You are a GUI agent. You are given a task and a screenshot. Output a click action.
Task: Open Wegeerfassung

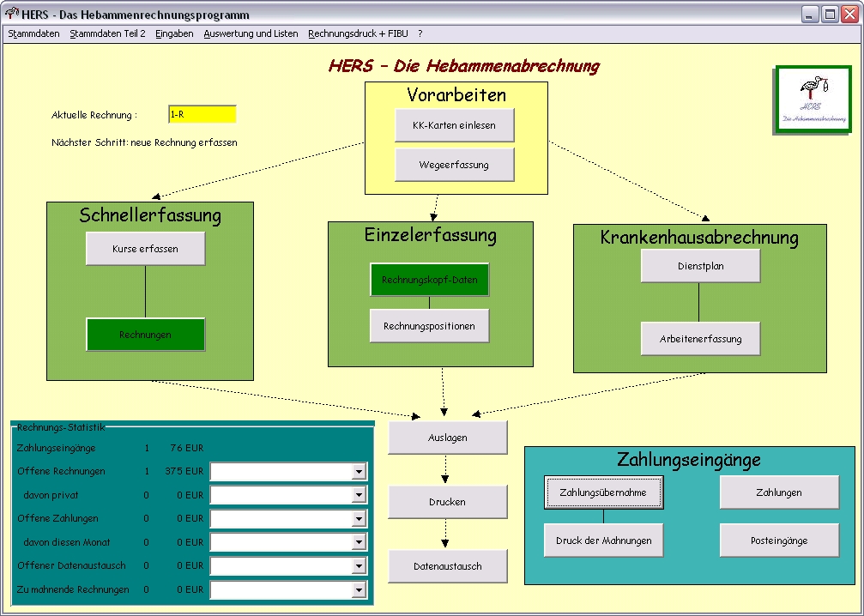454,165
